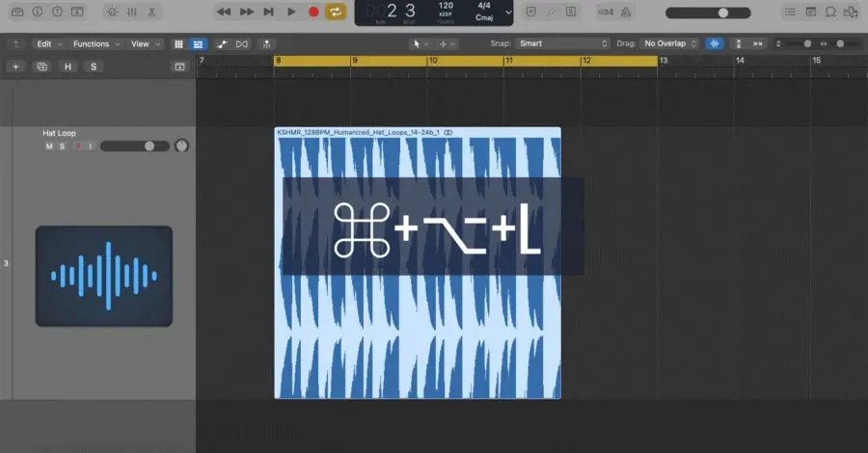Switch to the grid view icon
Image resolution: width=868 pixels, height=453 pixels.
click(x=178, y=43)
